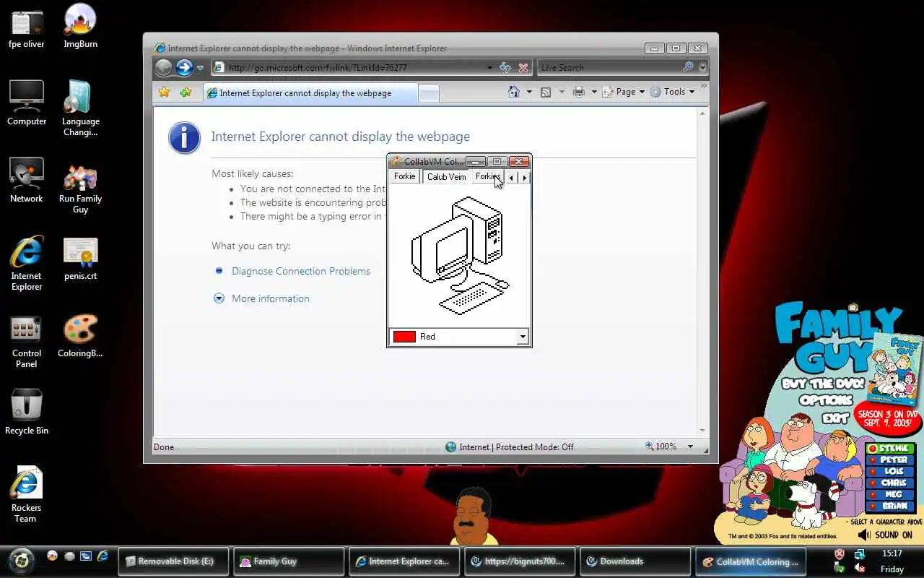
Task: Select the Control Panel desktop icon
Action: pyautogui.click(x=27, y=342)
